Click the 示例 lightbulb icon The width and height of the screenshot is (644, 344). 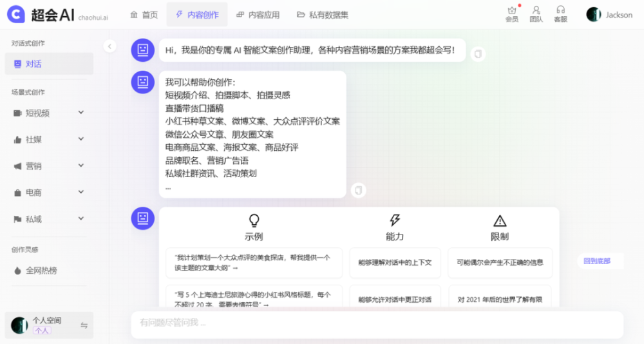(x=254, y=221)
